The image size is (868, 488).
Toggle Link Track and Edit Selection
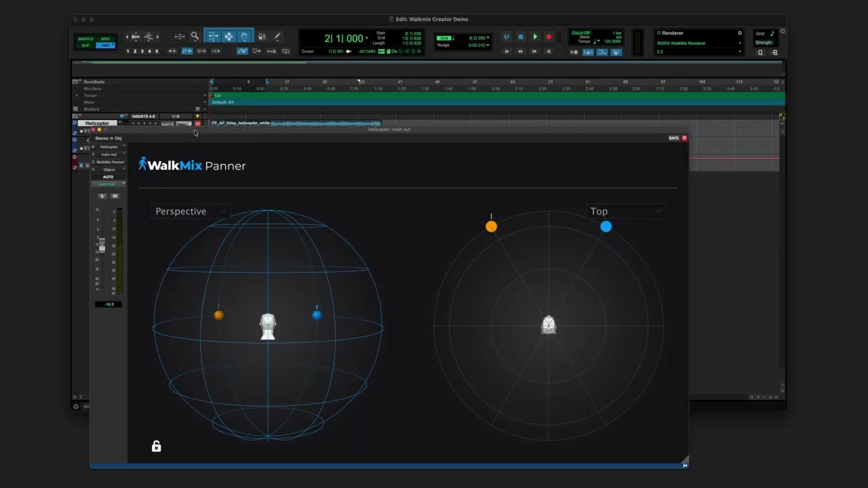[x=201, y=51]
